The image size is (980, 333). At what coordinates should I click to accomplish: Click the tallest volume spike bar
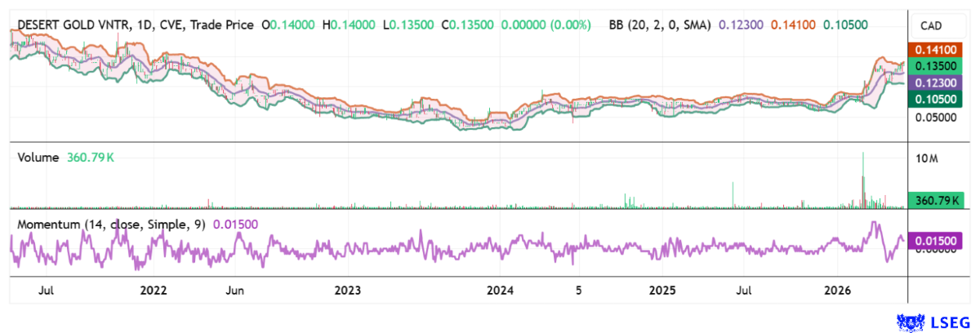pyautogui.click(x=862, y=180)
